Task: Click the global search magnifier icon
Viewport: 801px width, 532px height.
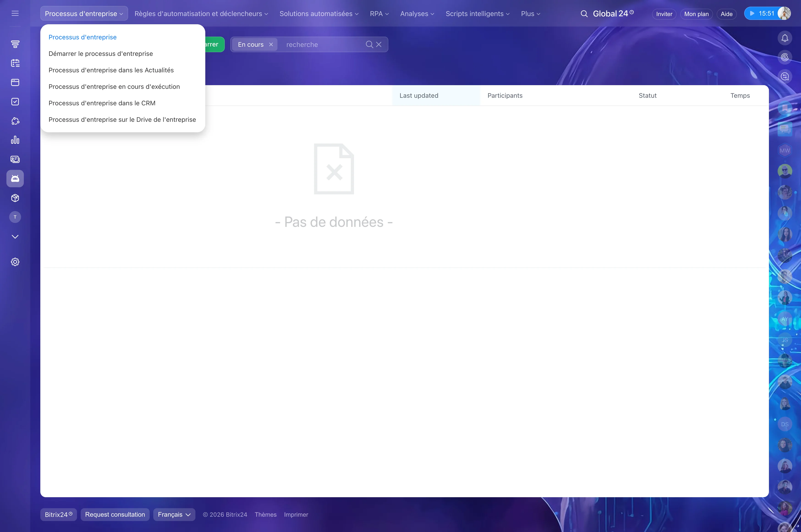Action: 584,14
